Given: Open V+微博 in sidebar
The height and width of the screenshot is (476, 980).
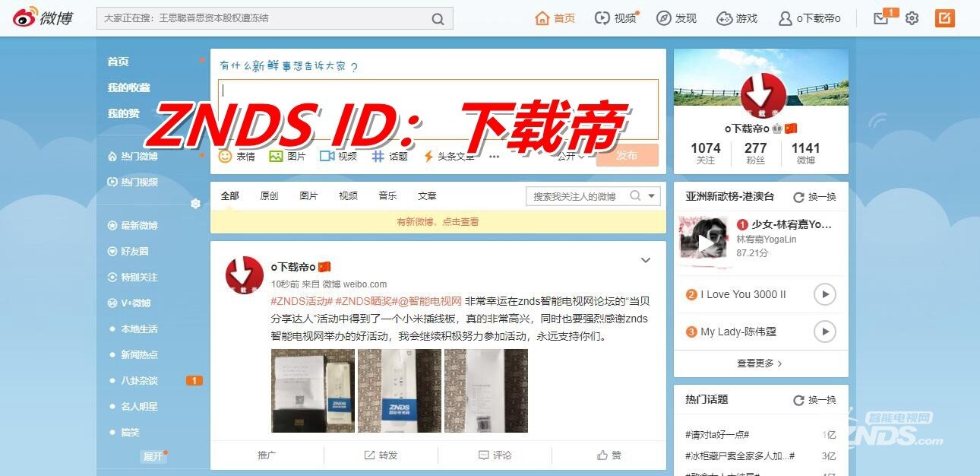Looking at the screenshot, I should click(x=129, y=303).
